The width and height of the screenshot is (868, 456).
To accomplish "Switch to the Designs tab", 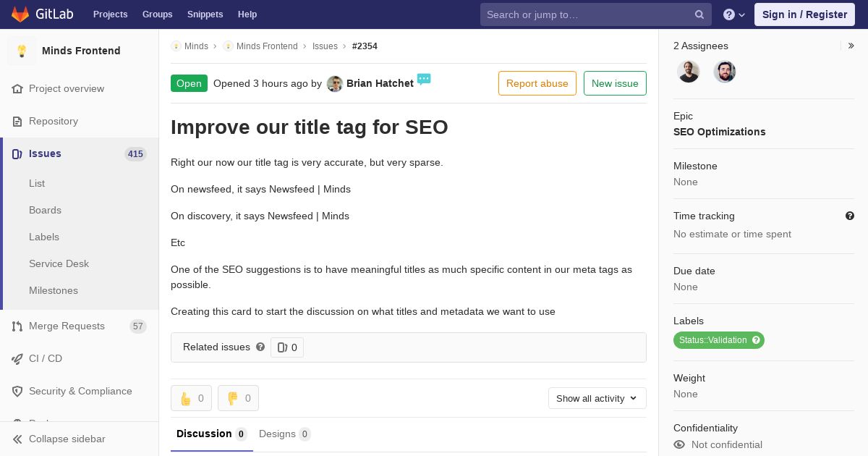I will point(284,434).
